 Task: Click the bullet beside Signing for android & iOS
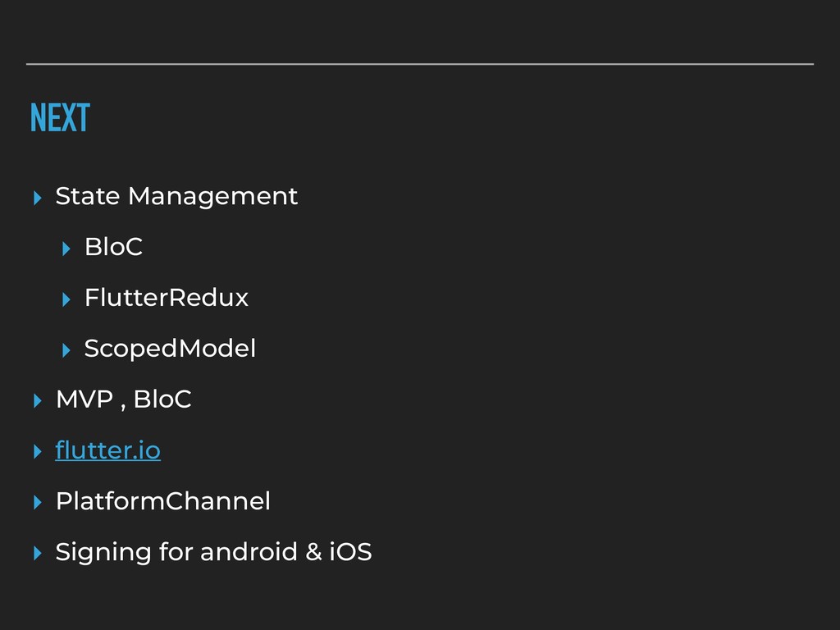point(37,554)
